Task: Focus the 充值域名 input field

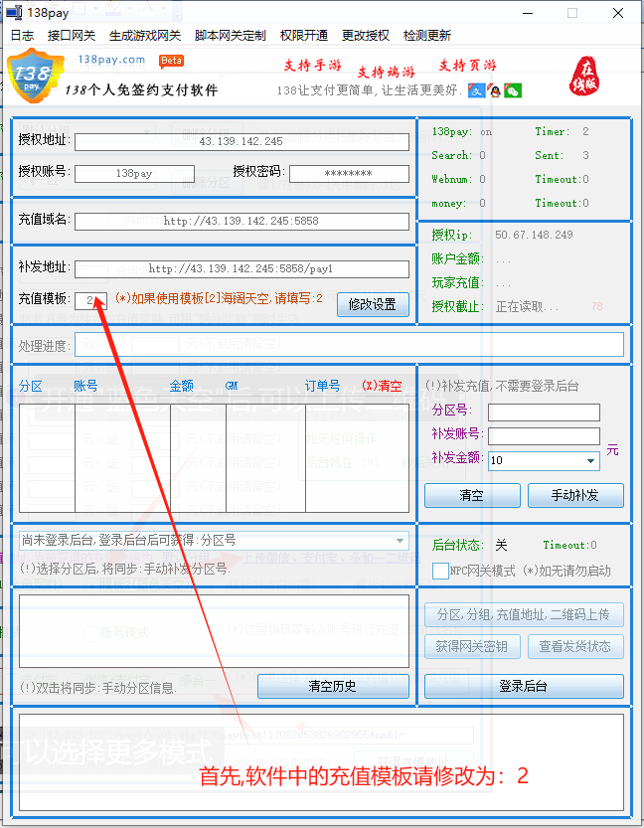Action: pyautogui.click(x=241, y=221)
